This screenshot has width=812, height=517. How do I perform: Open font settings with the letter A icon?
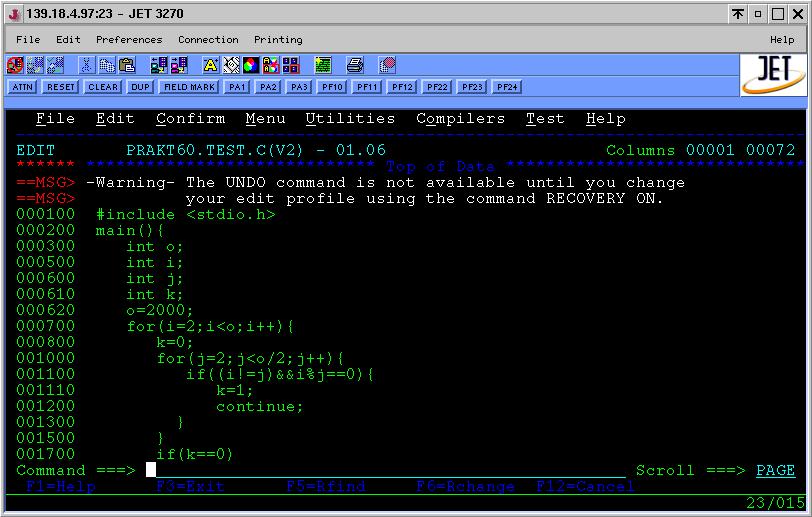click(x=210, y=65)
